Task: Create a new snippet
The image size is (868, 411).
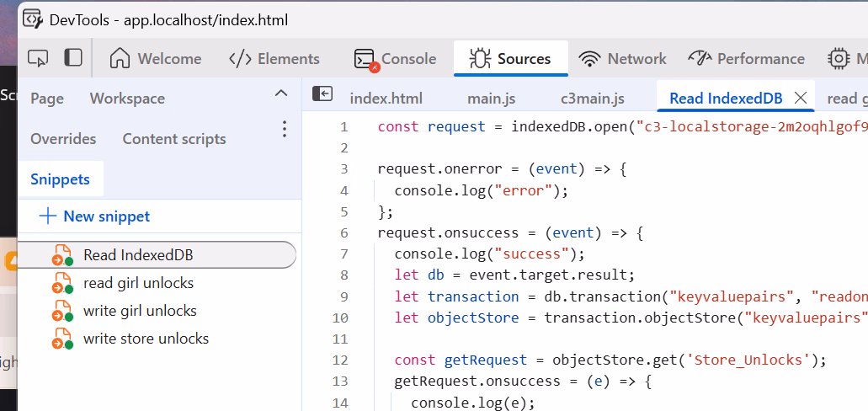Action: pyautogui.click(x=94, y=216)
